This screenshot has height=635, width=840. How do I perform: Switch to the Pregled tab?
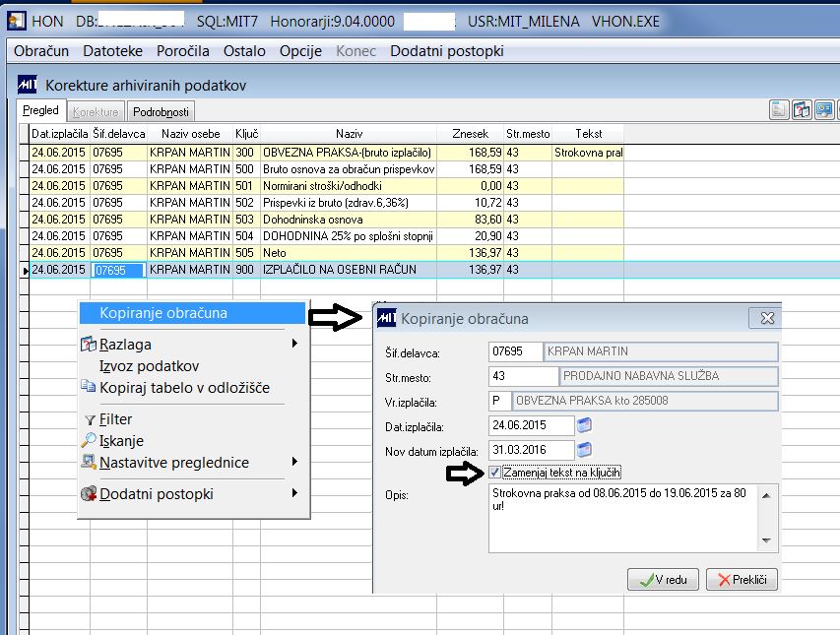point(40,110)
